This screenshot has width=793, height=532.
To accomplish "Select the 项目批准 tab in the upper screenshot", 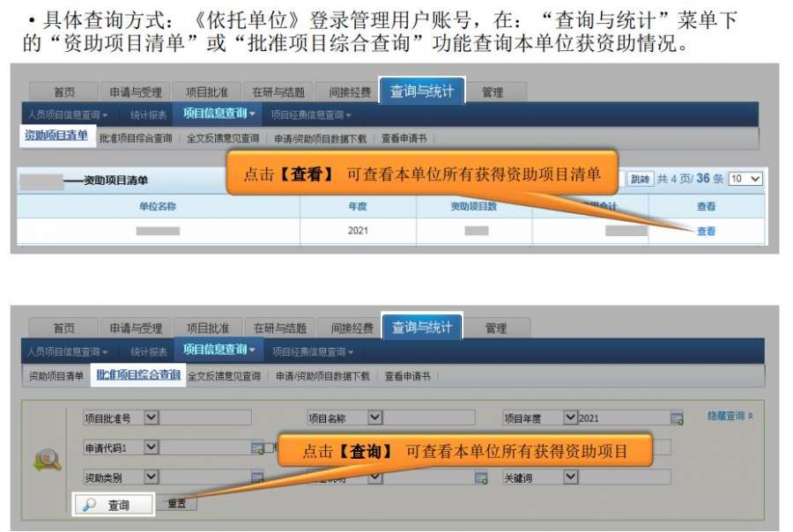I will pyautogui.click(x=207, y=92).
